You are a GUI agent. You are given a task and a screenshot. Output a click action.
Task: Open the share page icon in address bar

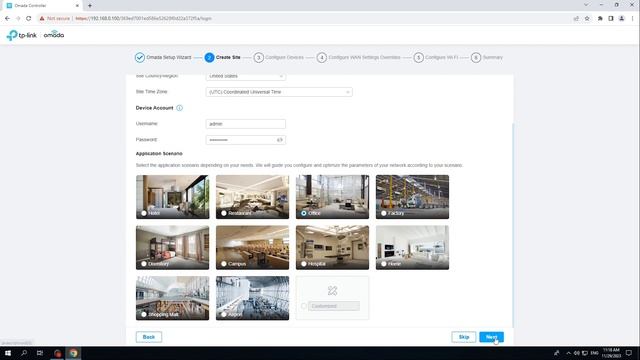click(x=576, y=18)
